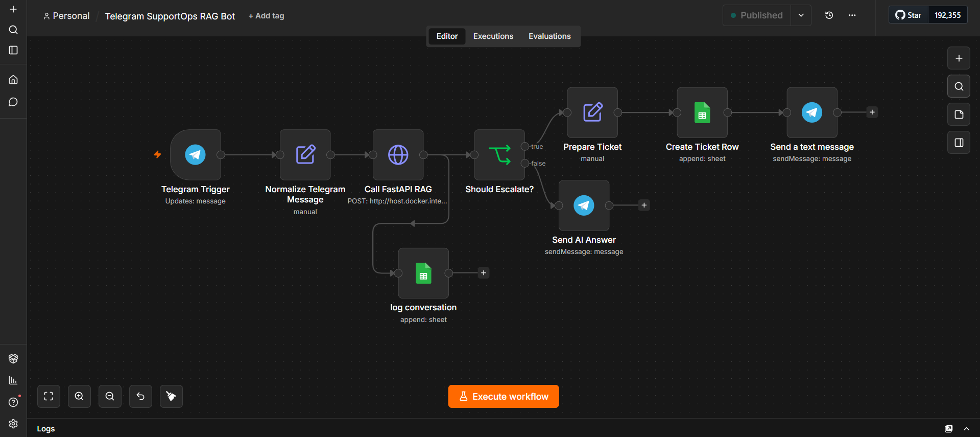This screenshot has height=437, width=980.
Task: Open the templates cube icon in sidebar
Action: [x=13, y=359]
